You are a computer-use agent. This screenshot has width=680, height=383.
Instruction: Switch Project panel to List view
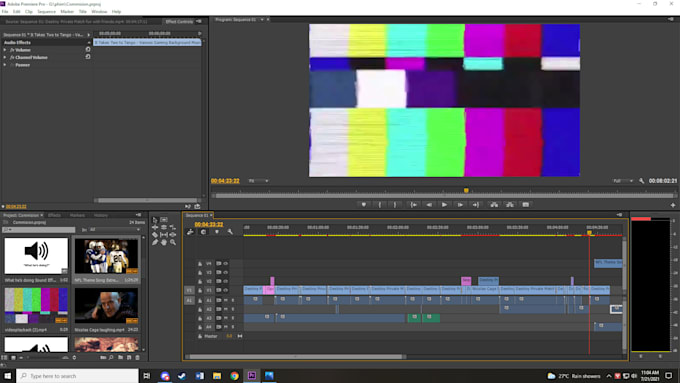(4, 357)
